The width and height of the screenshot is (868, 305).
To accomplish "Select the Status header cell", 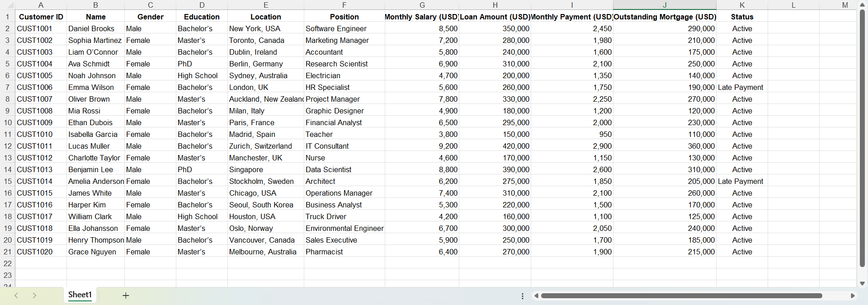I will [x=742, y=17].
